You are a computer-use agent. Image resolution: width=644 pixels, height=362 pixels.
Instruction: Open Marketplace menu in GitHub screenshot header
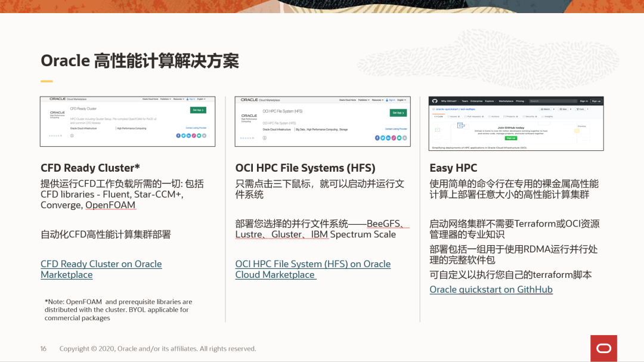(506, 101)
